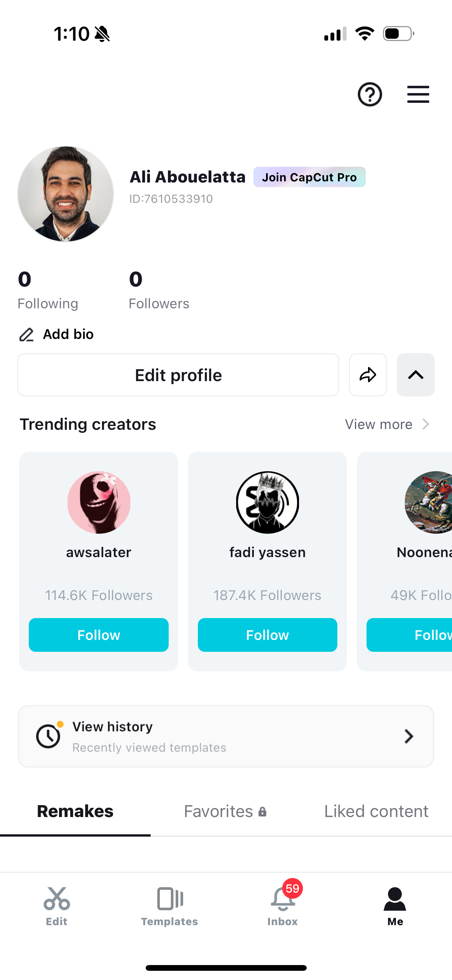The width and height of the screenshot is (452, 980).
Task: Open the hamburger menu
Action: pyautogui.click(x=418, y=94)
